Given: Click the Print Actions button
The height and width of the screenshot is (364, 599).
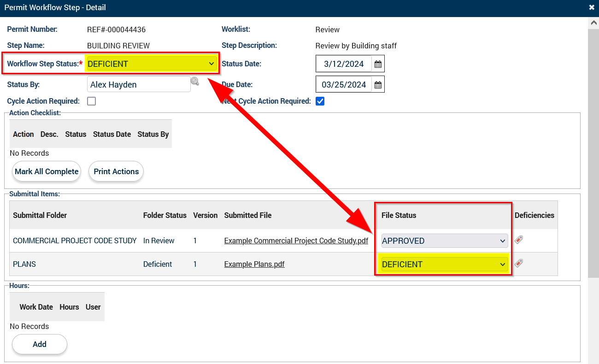Looking at the screenshot, I should (x=116, y=171).
